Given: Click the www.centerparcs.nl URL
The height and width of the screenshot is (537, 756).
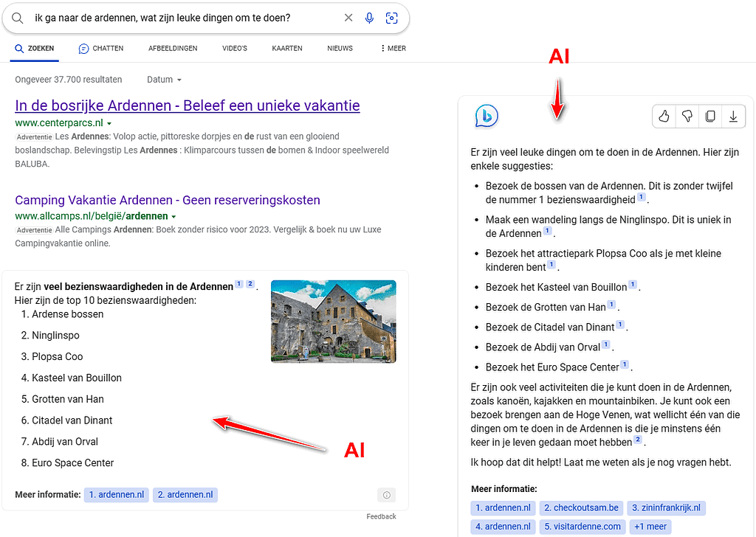Looking at the screenshot, I should [59, 122].
